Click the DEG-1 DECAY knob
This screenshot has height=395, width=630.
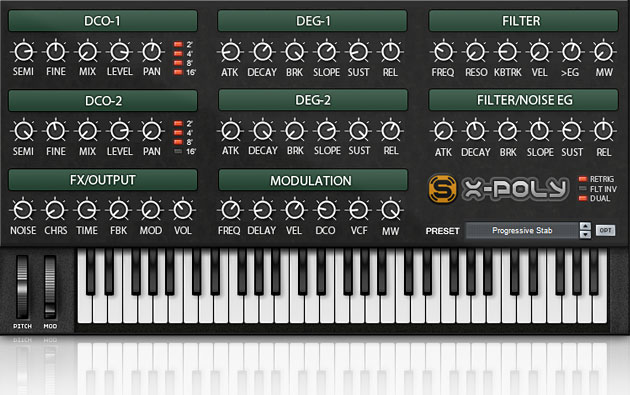click(262, 52)
